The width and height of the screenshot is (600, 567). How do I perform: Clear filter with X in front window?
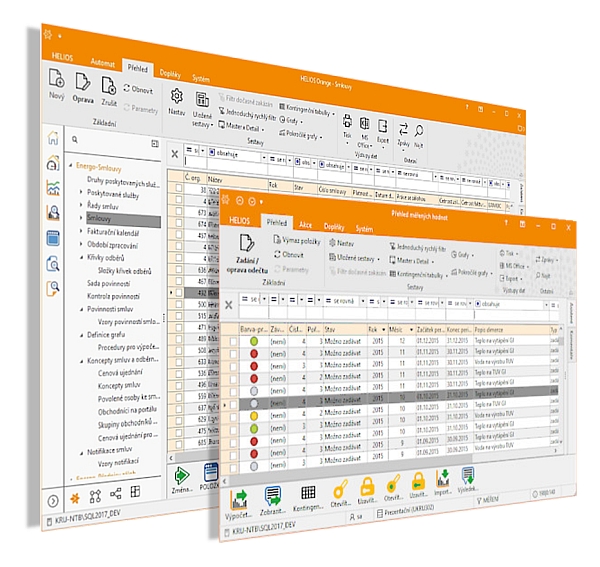tap(228, 305)
